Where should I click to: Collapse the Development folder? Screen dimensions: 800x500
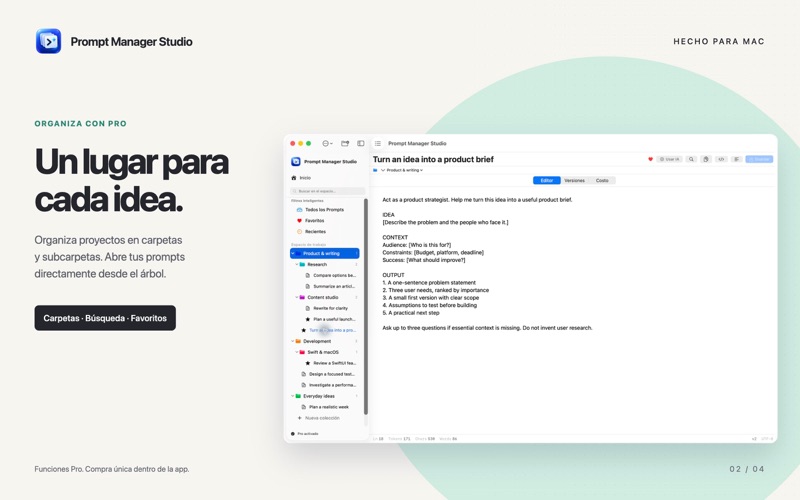pos(293,341)
